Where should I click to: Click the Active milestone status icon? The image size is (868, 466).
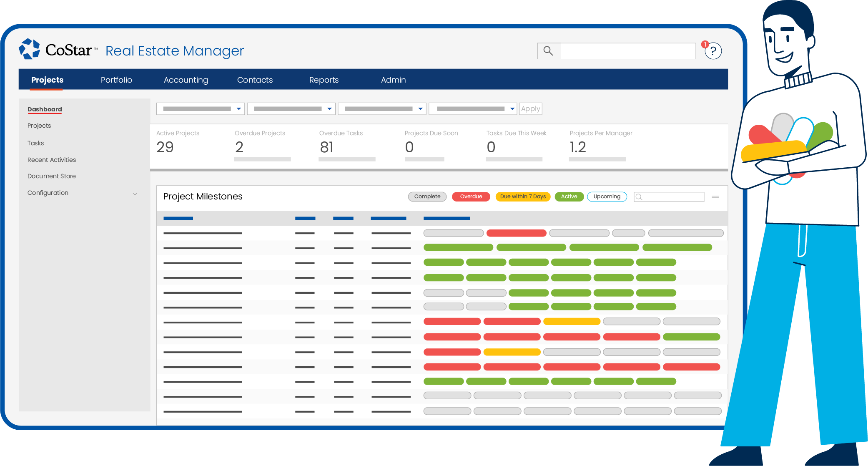click(571, 196)
